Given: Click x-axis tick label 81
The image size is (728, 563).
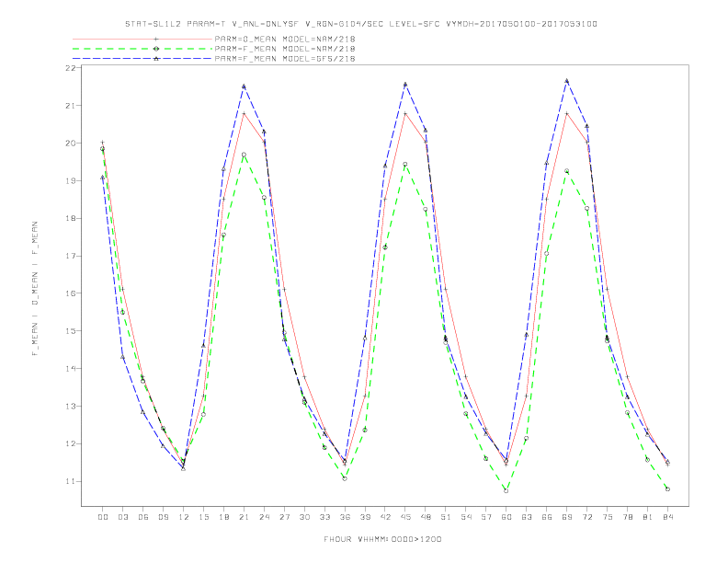Looking at the screenshot, I should click(648, 517).
